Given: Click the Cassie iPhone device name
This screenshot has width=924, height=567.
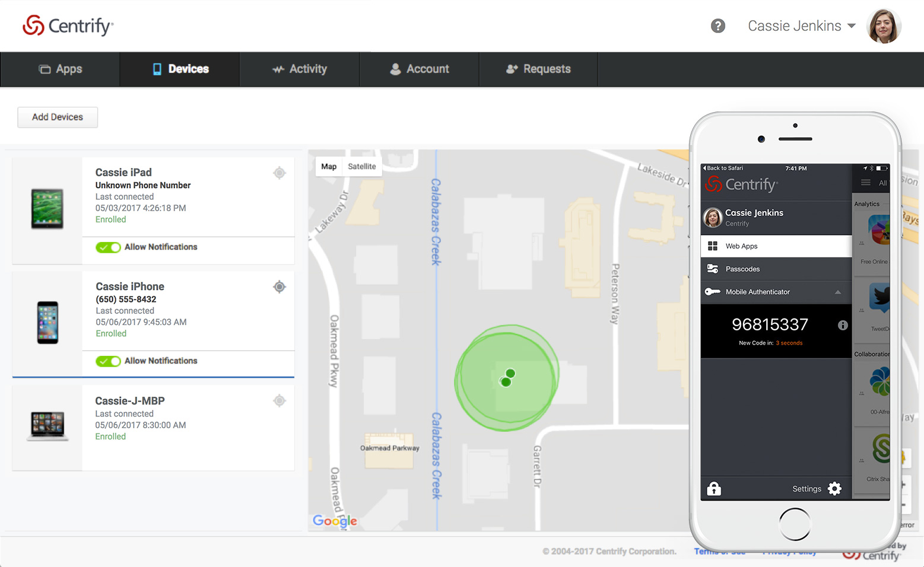Looking at the screenshot, I should 130,286.
